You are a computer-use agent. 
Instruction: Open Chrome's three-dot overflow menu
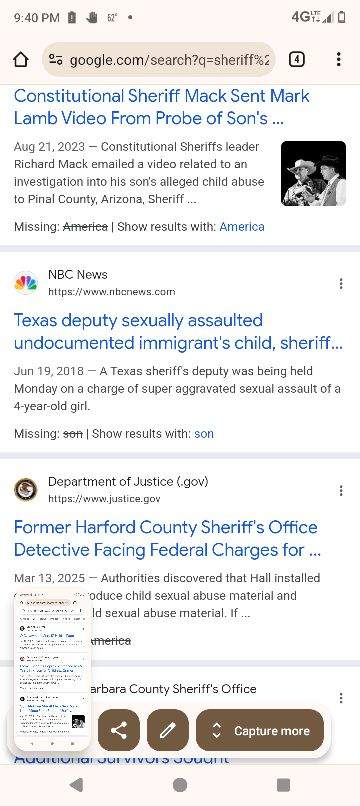click(x=338, y=60)
